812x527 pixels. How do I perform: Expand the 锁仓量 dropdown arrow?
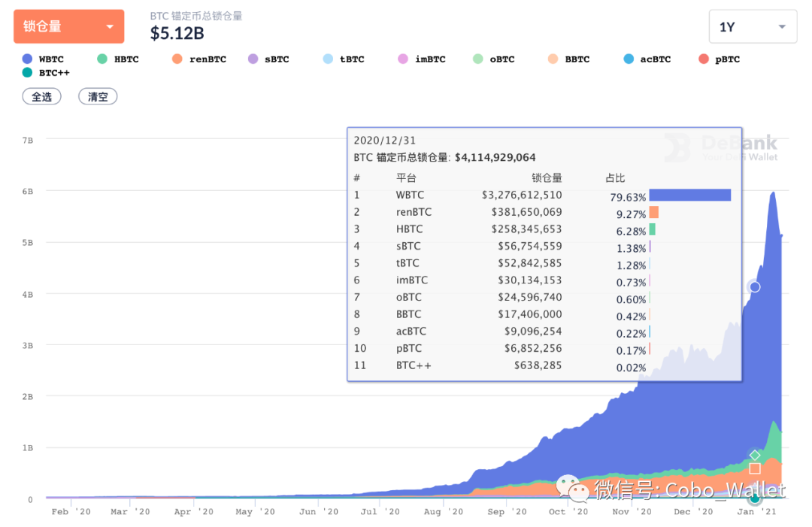pyautogui.click(x=111, y=26)
